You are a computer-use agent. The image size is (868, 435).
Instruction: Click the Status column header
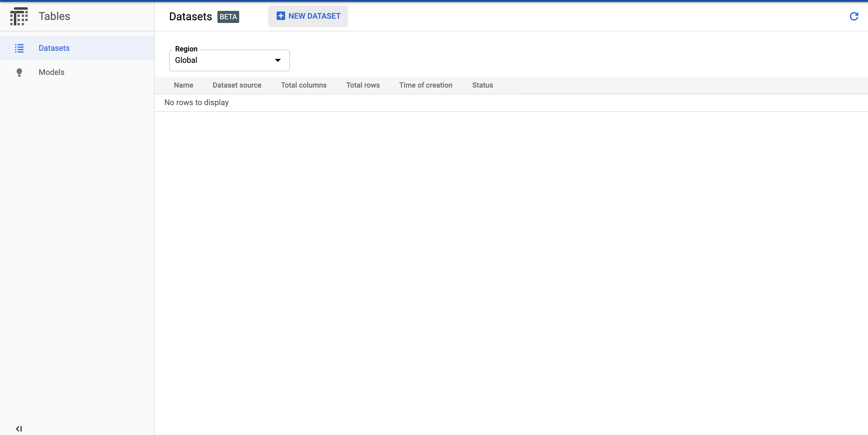[482, 85]
